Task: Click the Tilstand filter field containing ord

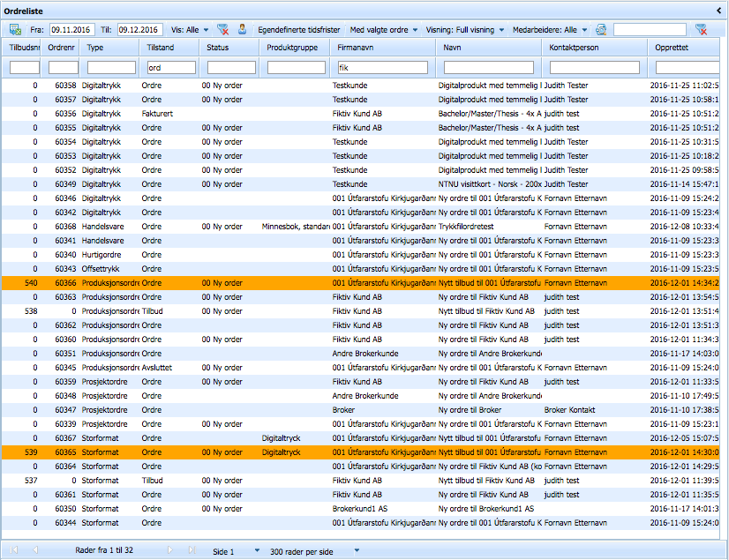Action: click(x=169, y=67)
